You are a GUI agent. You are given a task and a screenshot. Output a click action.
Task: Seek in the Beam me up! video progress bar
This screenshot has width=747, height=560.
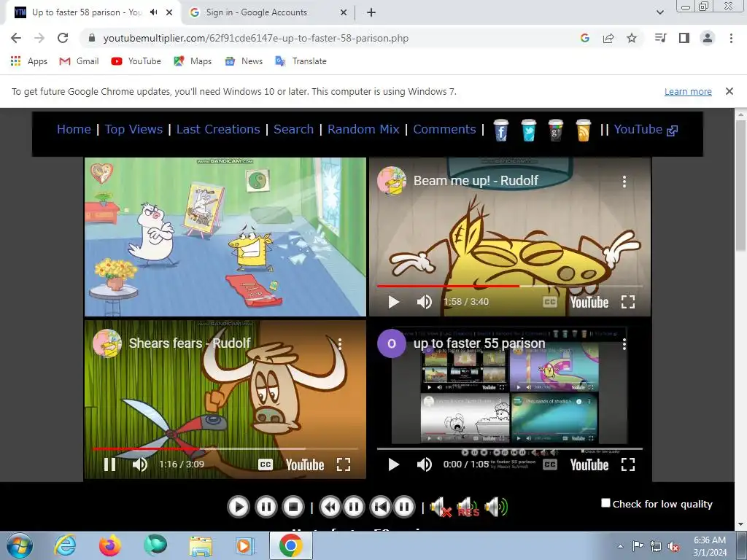[510, 286]
